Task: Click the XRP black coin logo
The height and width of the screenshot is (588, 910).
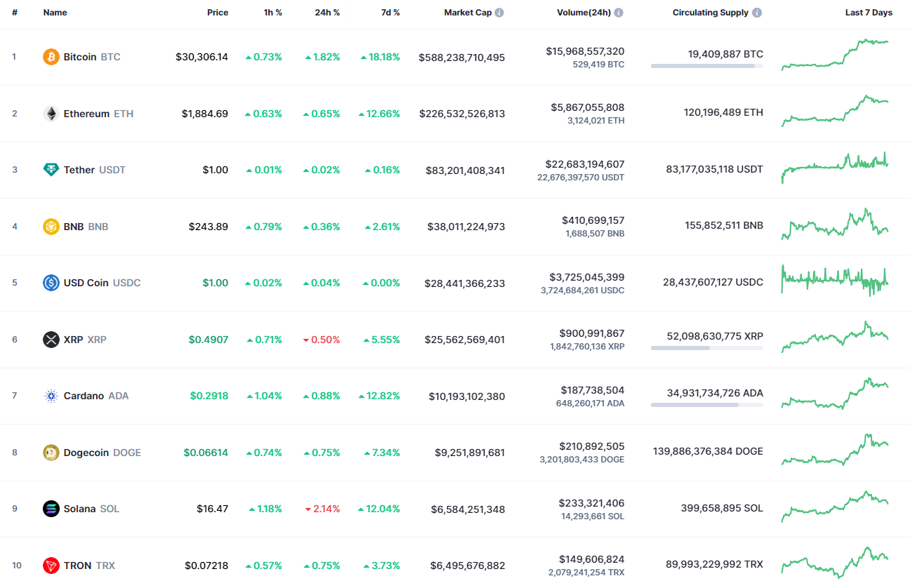Action: [50, 340]
